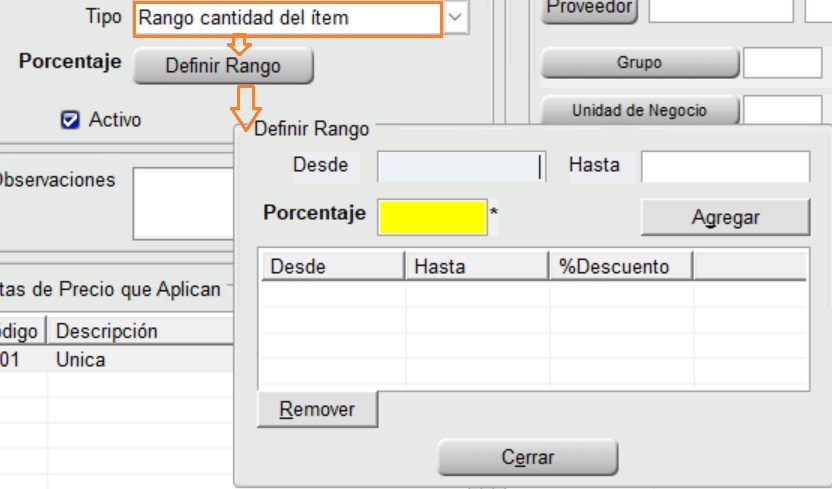Click the Definir Rango button

(x=223, y=66)
